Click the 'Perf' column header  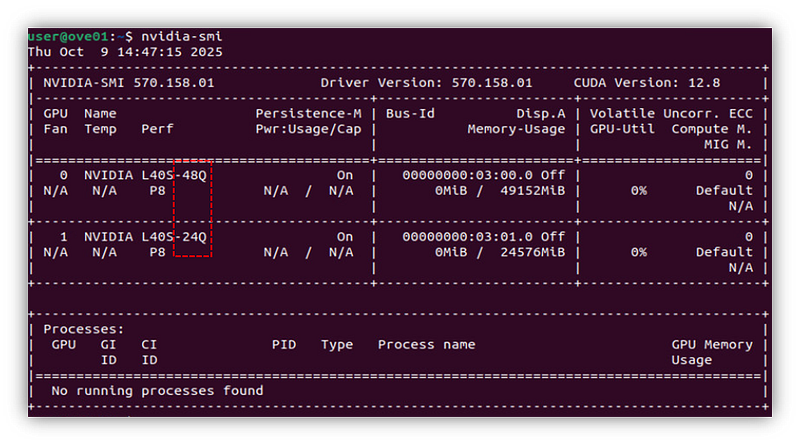tap(157, 129)
